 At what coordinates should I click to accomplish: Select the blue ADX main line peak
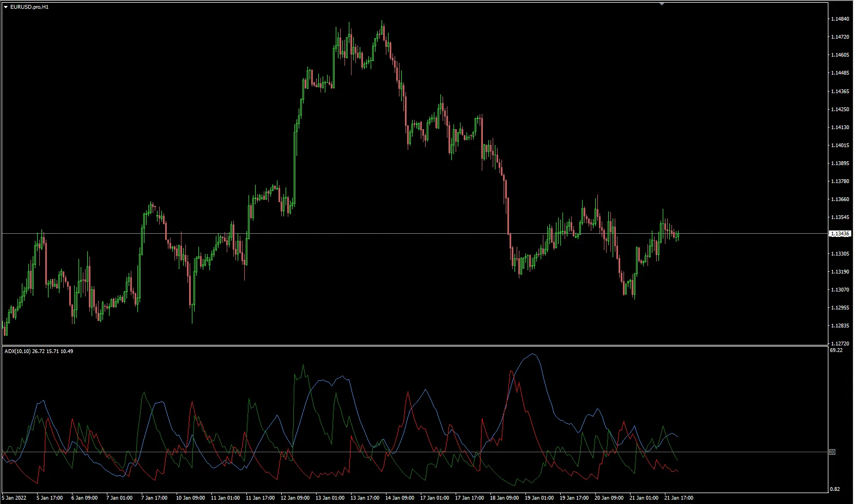tap(533, 355)
